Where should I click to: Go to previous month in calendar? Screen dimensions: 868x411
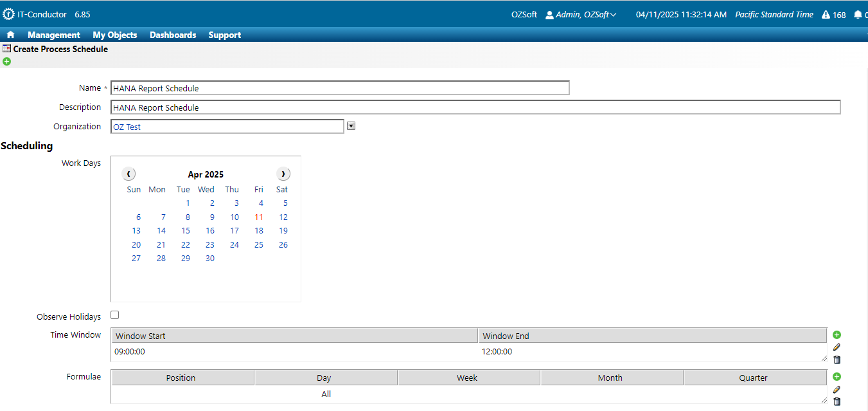[128, 174]
